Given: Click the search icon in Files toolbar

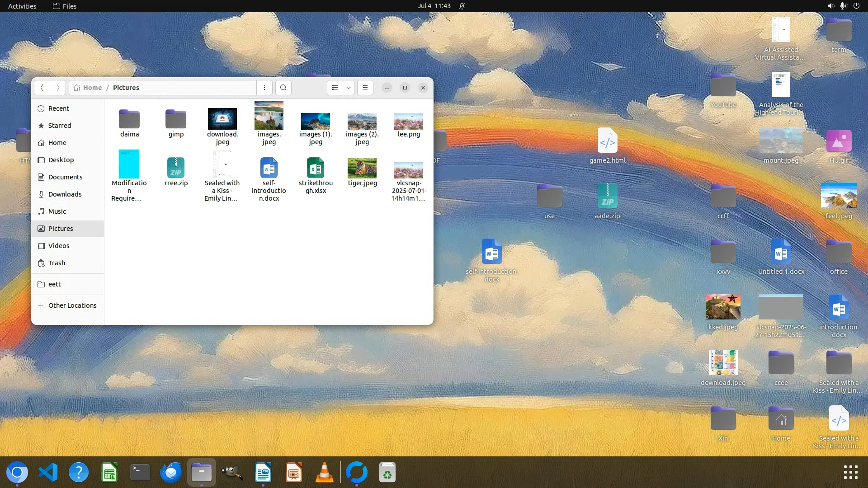Looking at the screenshot, I should [x=283, y=88].
